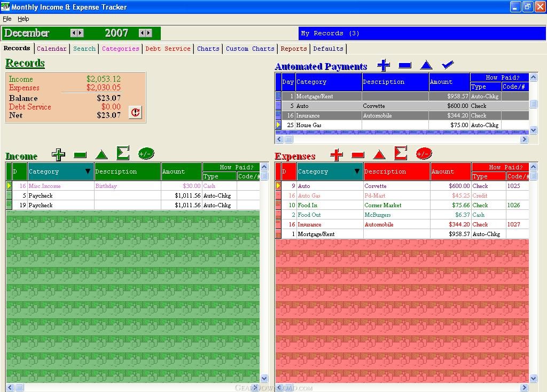Switch to the Calendar tab
Image resolution: width=547 pixels, height=392 pixels.
(52, 49)
